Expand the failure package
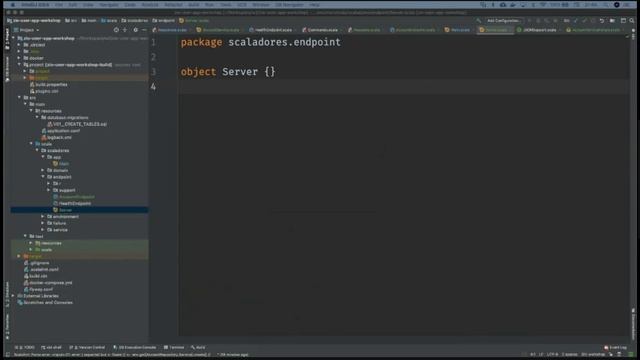640x360 pixels. click(x=43, y=223)
